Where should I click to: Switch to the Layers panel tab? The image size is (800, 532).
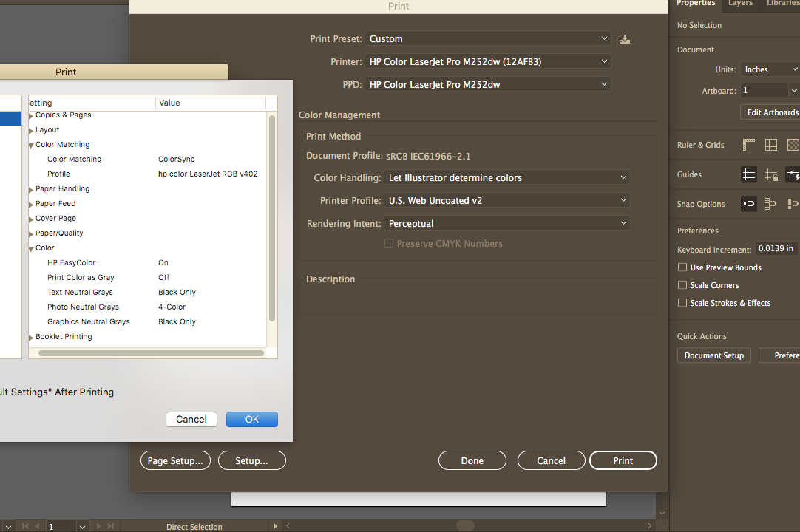[x=740, y=4]
